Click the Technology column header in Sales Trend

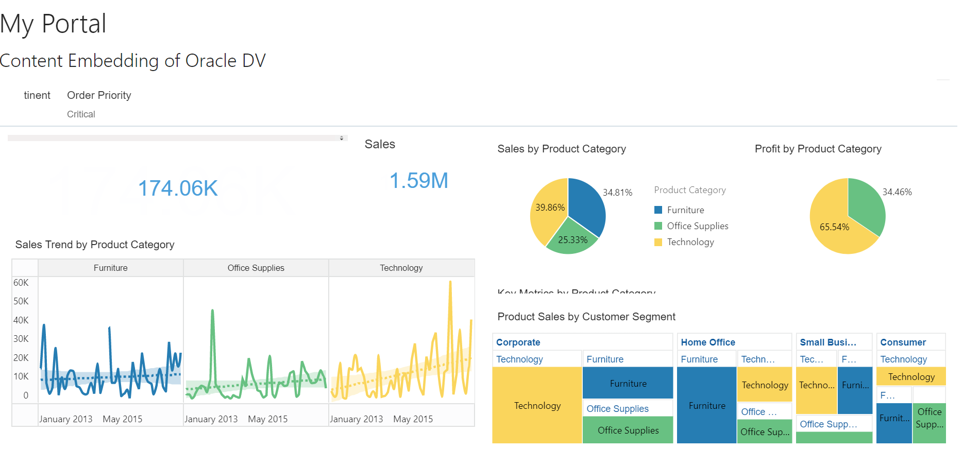pos(401,268)
